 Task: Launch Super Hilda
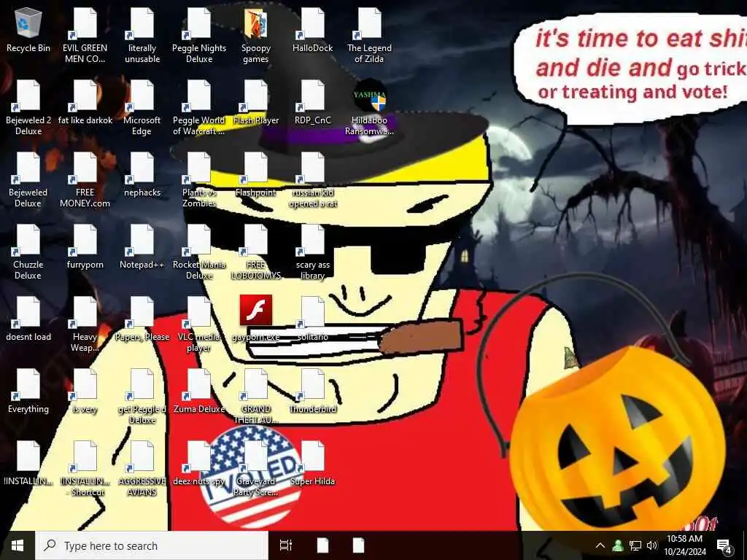pos(312,464)
